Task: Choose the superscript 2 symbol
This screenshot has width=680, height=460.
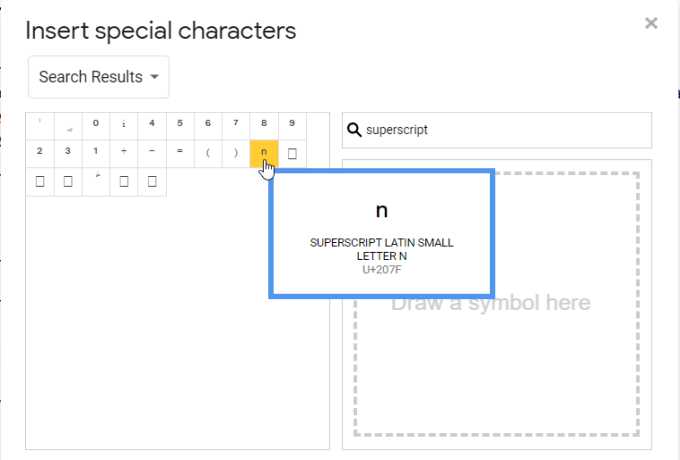Action: point(40,153)
